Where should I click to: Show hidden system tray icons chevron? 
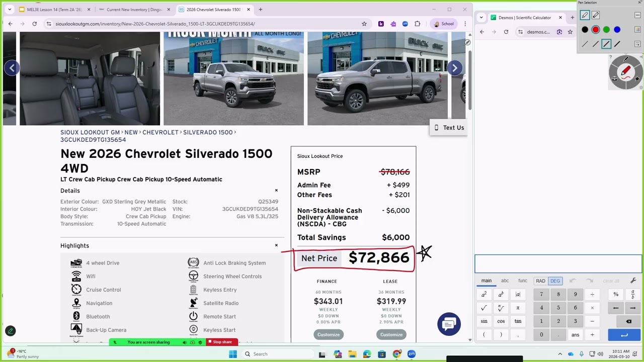(560, 354)
